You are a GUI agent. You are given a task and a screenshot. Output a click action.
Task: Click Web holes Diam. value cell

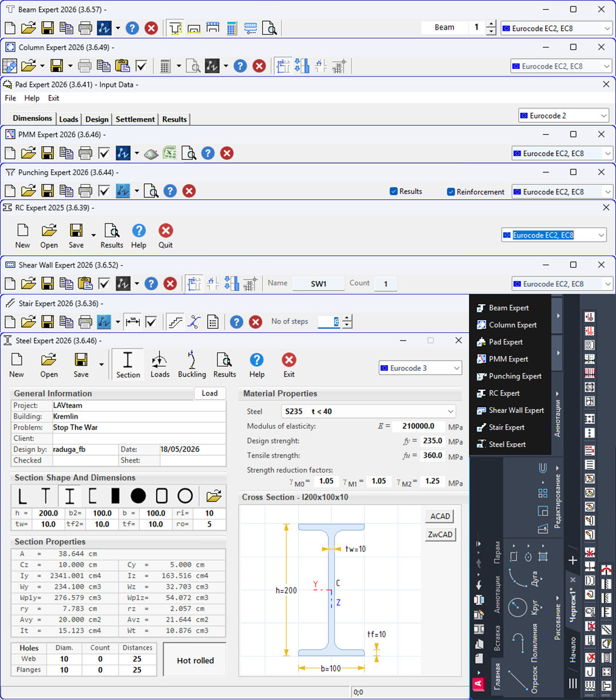(64, 659)
